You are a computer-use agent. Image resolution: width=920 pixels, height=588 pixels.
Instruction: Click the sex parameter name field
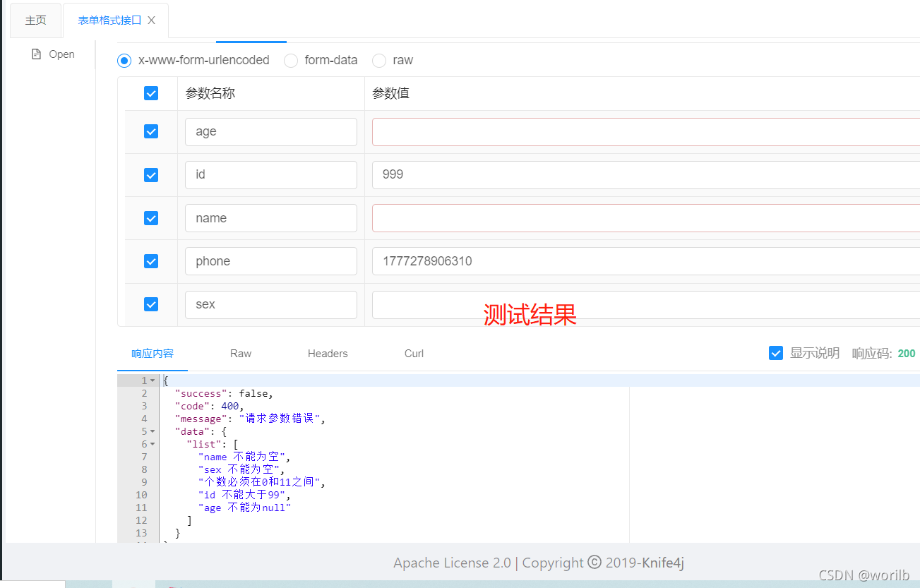(x=271, y=304)
